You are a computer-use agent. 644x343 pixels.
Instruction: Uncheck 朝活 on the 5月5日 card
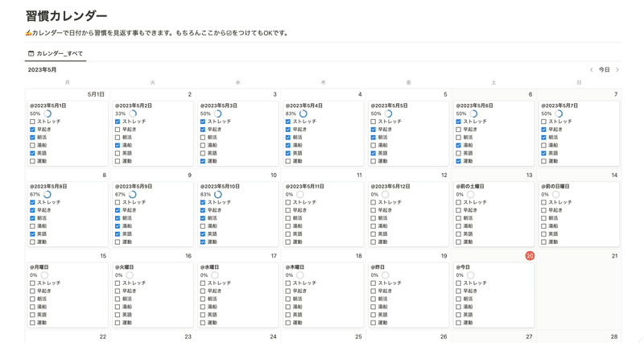click(x=374, y=138)
